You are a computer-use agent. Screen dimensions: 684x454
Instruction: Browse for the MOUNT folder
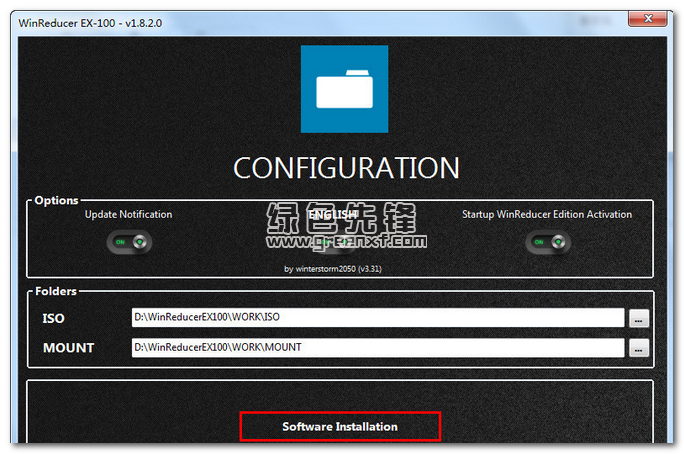tap(638, 348)
